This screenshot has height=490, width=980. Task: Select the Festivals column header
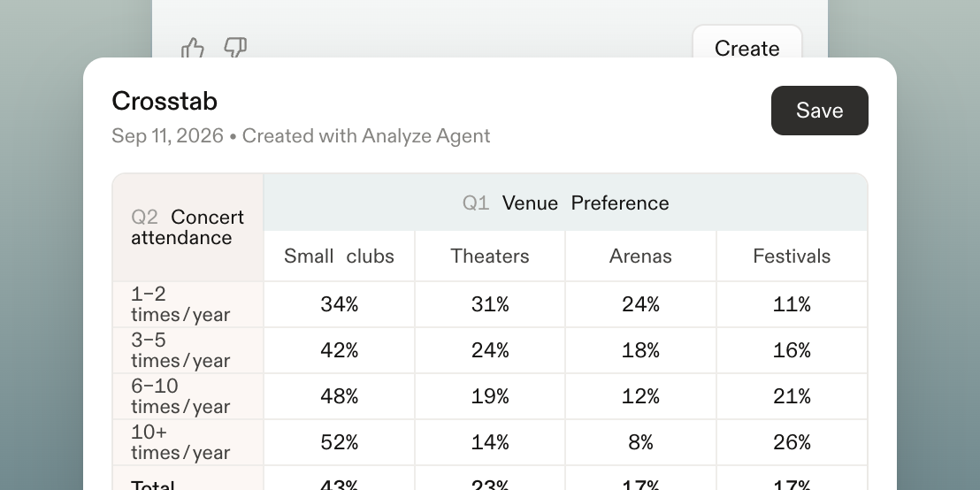792,256
